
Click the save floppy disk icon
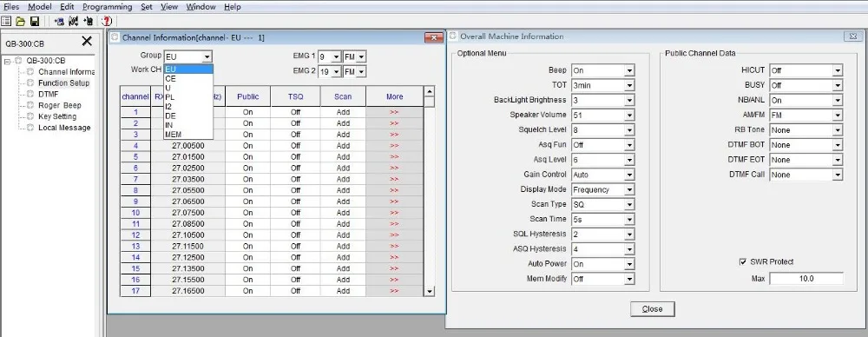point(35,21)
